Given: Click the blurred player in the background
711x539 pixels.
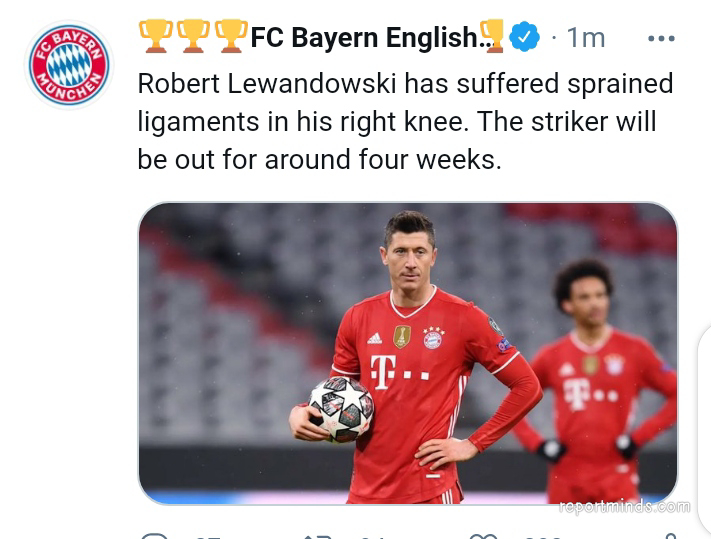Looking at the screenshot, I should (x=595, y=381).
